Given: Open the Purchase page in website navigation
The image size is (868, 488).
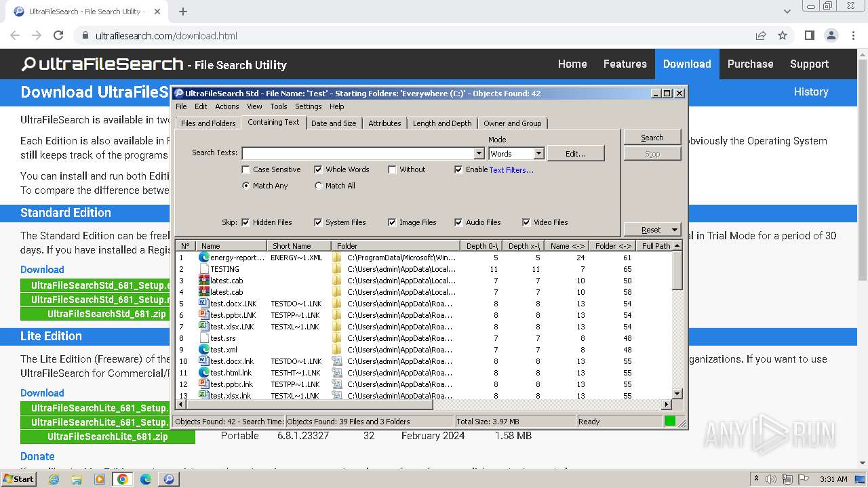Looking at the screenshot, I should [x=750, y=64].
